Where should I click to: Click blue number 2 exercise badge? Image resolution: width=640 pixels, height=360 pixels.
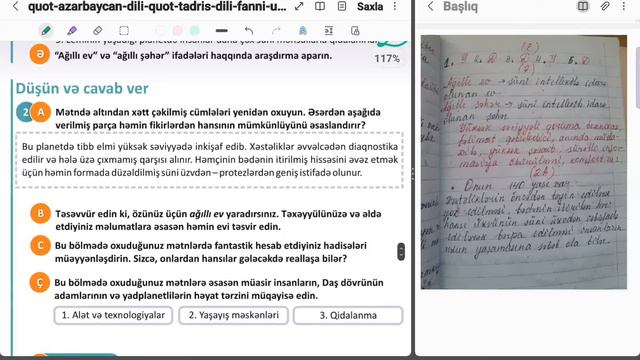point(24,112)
